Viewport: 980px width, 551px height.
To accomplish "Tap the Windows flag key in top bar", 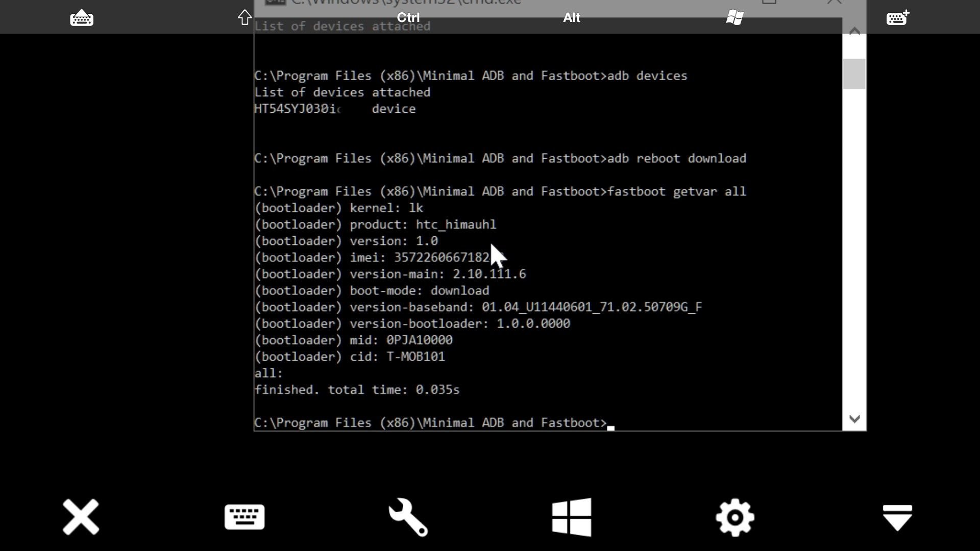I will 734,17.
